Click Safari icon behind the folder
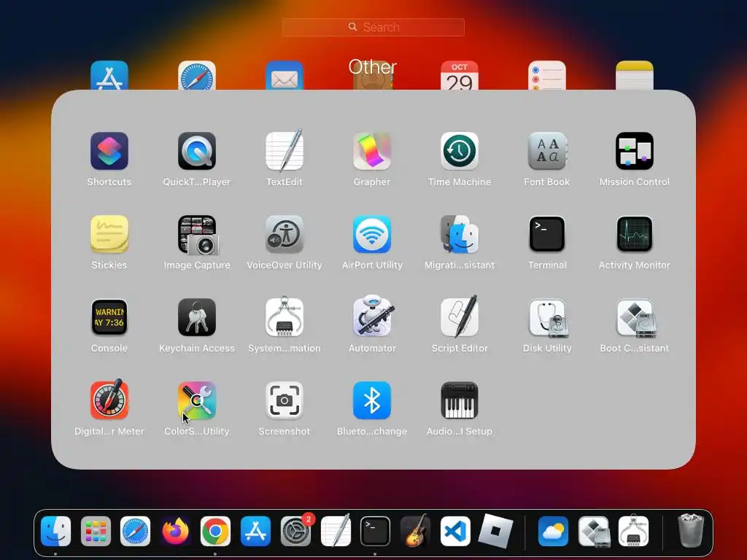The image size is (747, 560). 197,75
